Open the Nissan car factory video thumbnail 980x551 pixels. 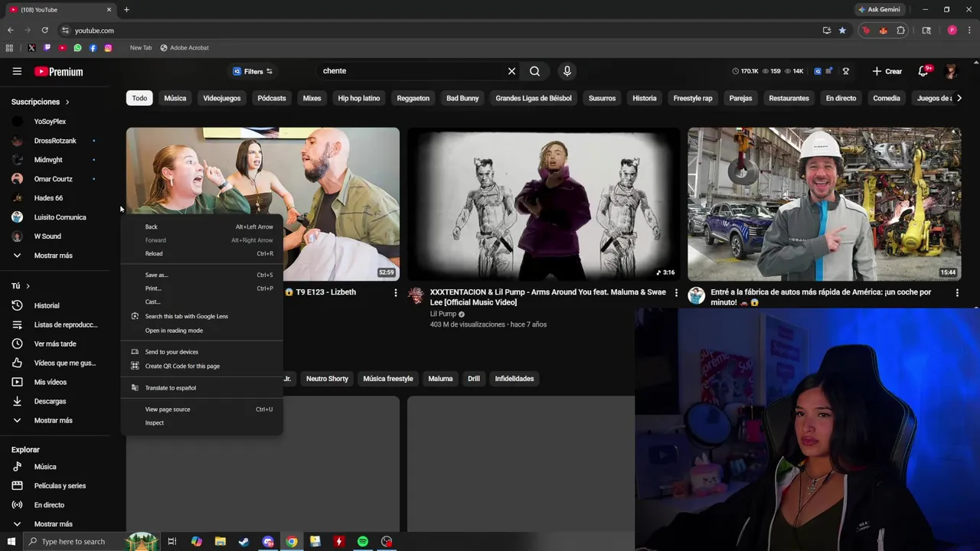824,204
